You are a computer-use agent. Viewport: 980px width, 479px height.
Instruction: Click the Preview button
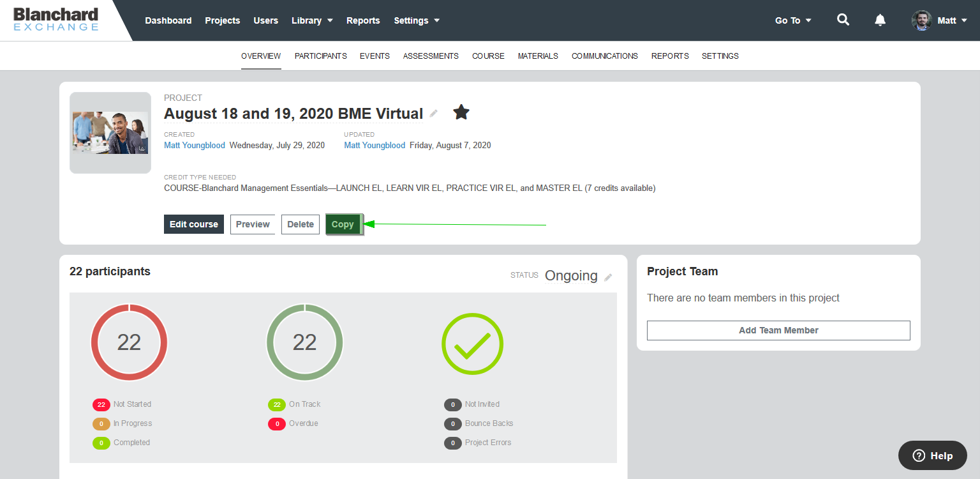(253, 224)
